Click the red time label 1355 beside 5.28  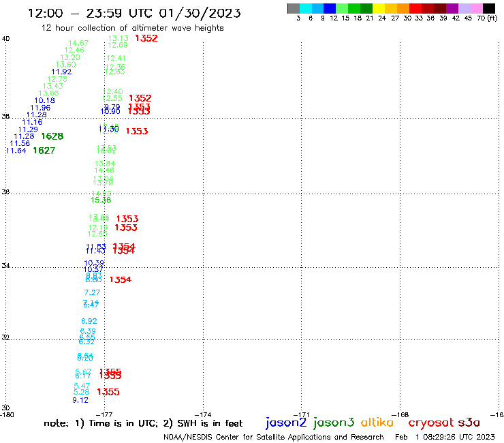pyautogui.click(x=108, y=392)
